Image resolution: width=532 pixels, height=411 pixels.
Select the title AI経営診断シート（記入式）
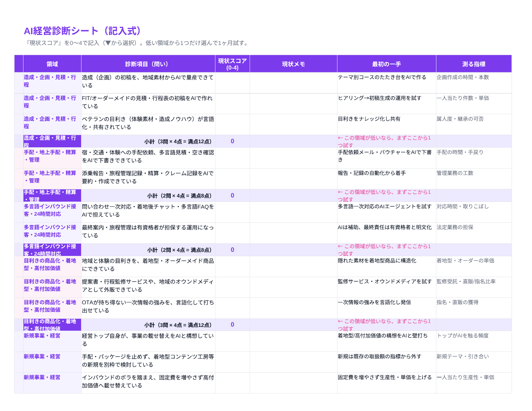[x=83, y=31]
